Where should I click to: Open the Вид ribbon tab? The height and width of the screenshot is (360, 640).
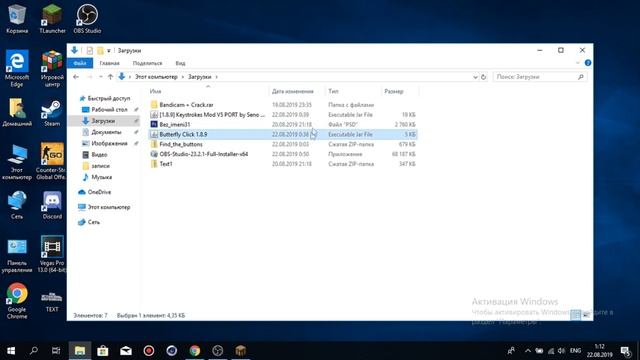click(180, 63)
